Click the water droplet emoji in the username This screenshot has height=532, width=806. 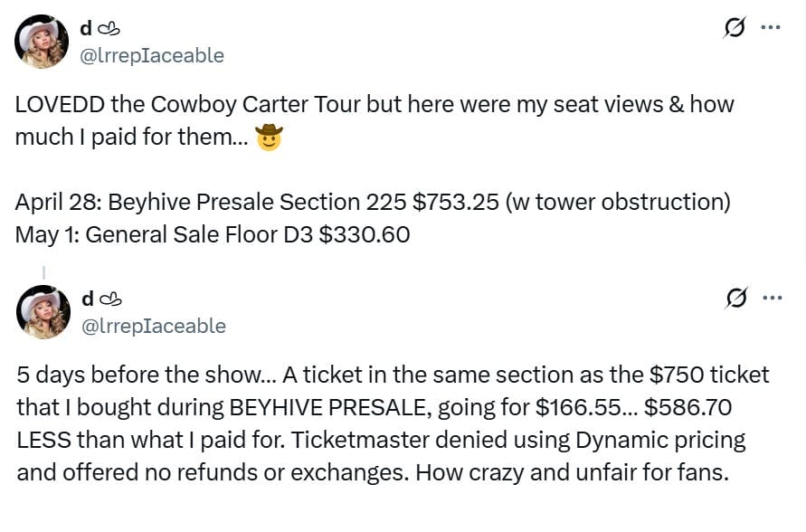pos(105,27)
